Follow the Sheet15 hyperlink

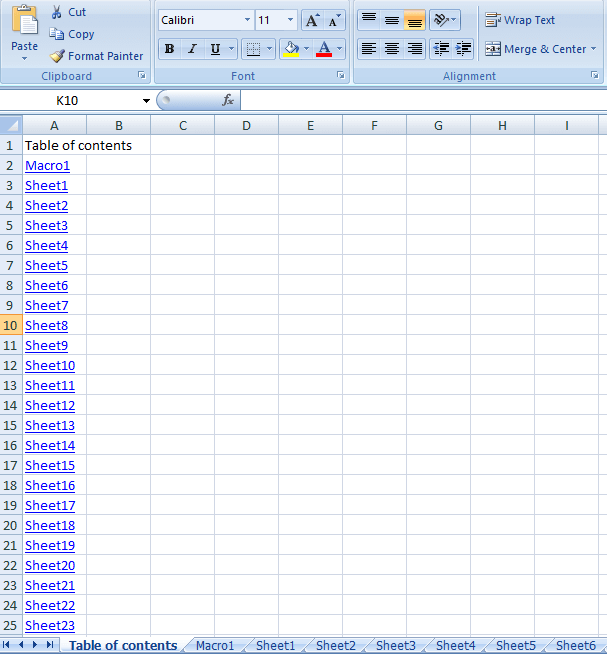[x=50, y=466]
